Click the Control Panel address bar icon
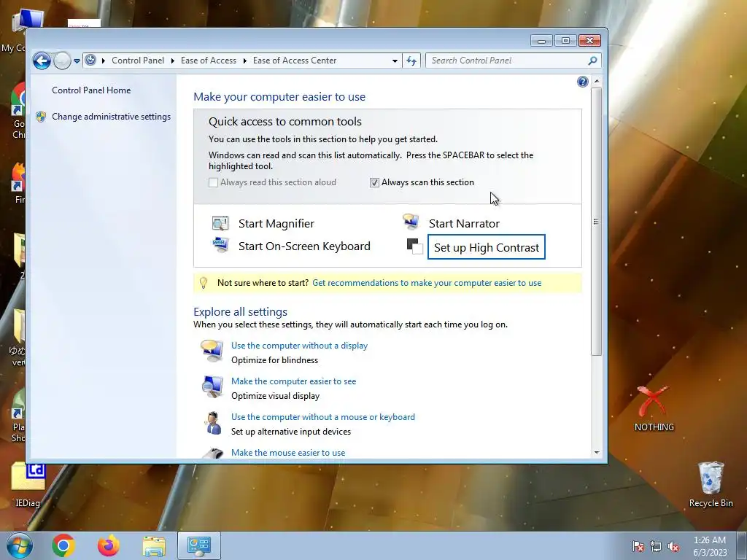747x560 pixels. click(90, 60)
